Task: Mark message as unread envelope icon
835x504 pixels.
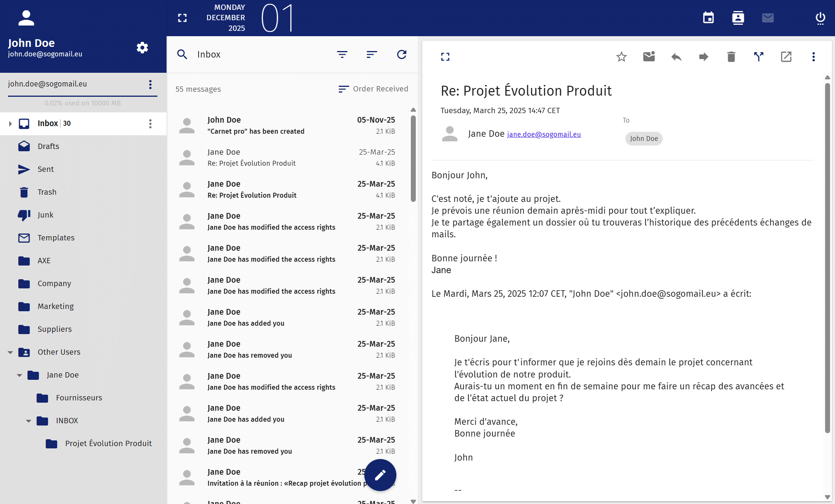Action: click(649, 57)
